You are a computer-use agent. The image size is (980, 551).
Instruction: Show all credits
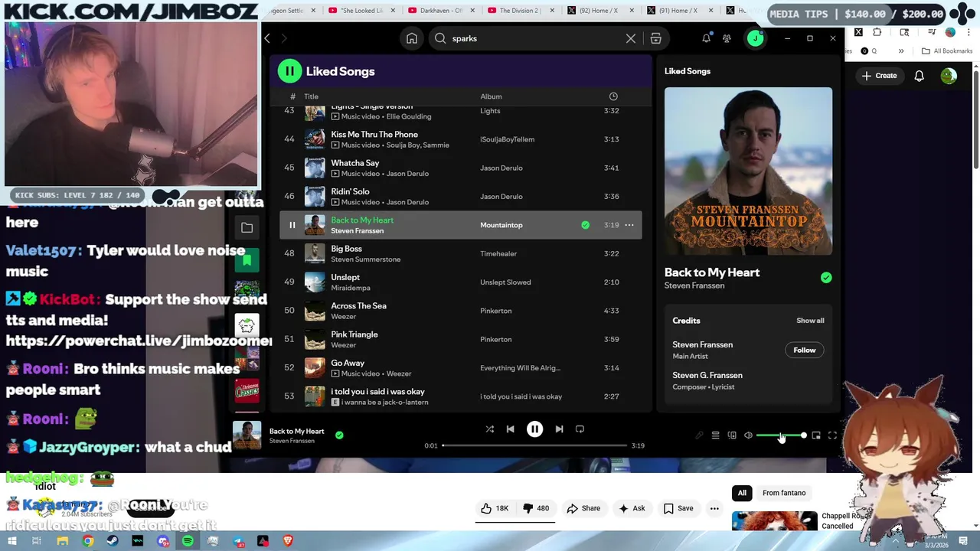pos(810,321)
